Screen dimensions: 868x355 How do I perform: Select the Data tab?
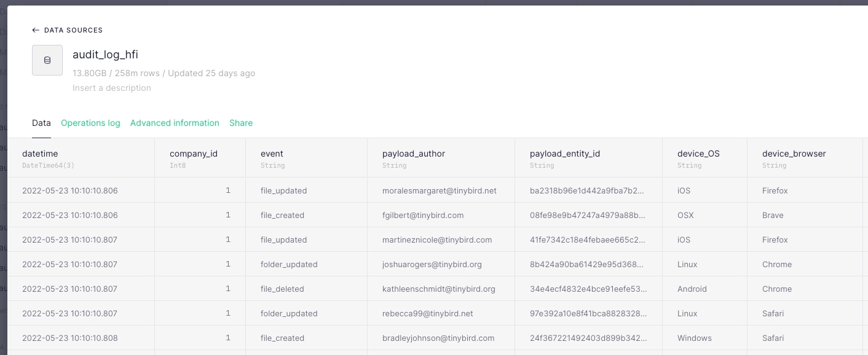[41, 123]
